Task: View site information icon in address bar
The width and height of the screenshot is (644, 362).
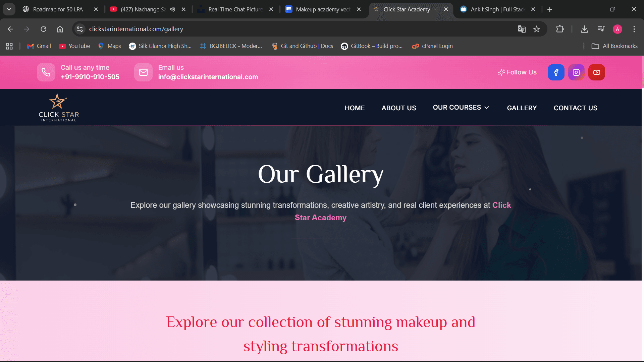Action: click(80, 29)
